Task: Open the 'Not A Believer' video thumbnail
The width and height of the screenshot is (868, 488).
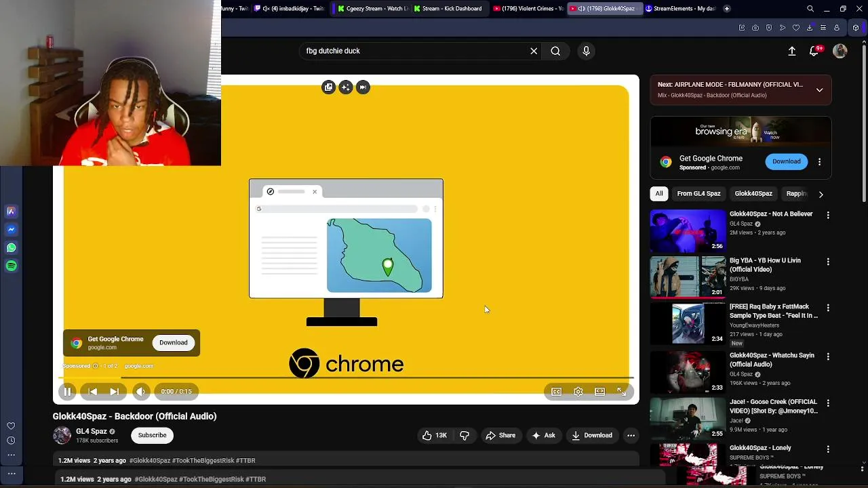Action: coord(688,230)
